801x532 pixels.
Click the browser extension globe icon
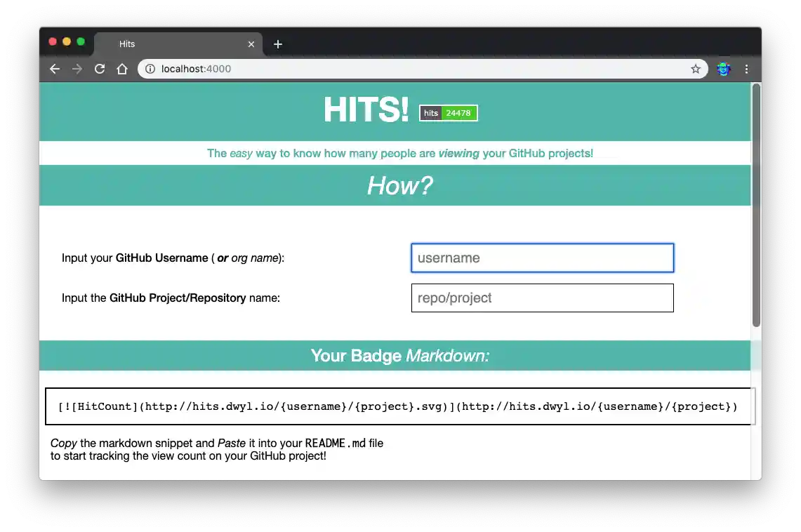point(723,69)
